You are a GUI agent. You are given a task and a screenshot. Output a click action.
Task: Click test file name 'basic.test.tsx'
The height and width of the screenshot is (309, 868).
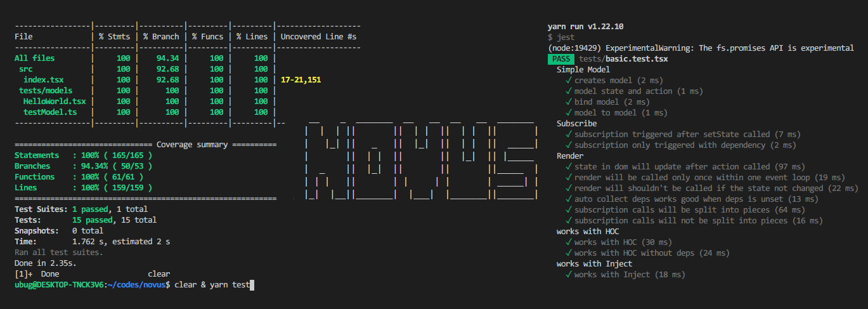click(x=637, y=59)
